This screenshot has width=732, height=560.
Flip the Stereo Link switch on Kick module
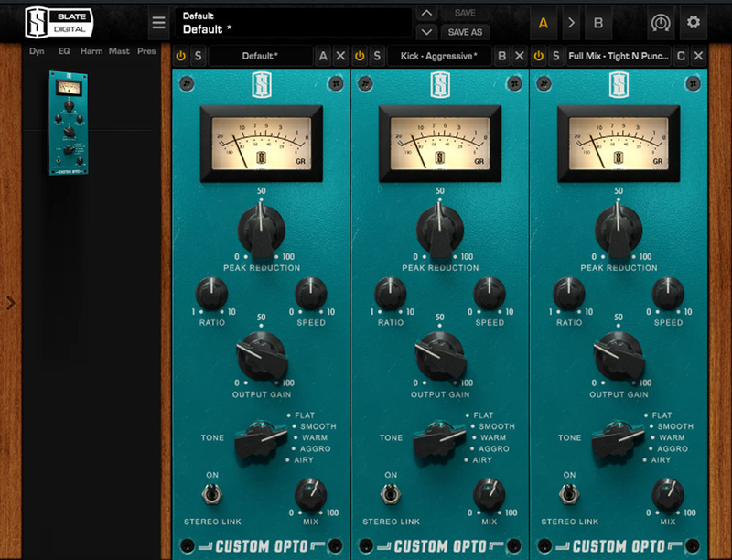coord(391,494)
